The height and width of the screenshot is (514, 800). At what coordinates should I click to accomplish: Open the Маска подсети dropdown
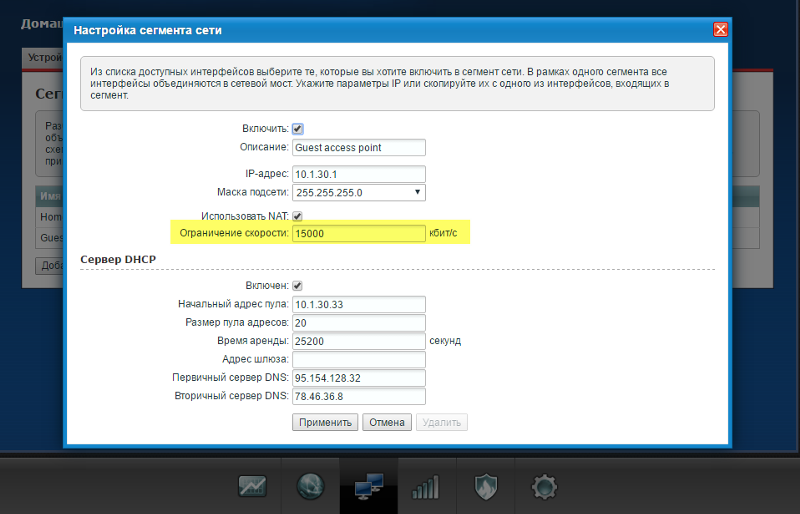(359, 192)
